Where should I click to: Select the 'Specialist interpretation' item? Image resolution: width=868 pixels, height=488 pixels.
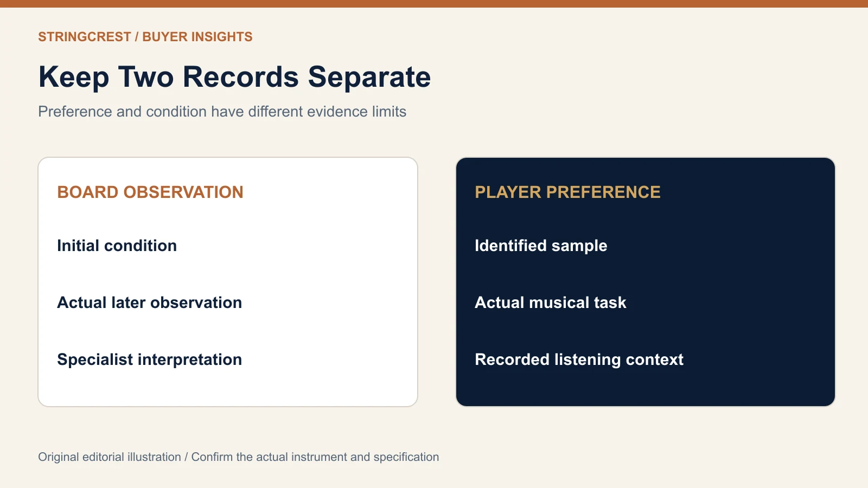(150, 359)
